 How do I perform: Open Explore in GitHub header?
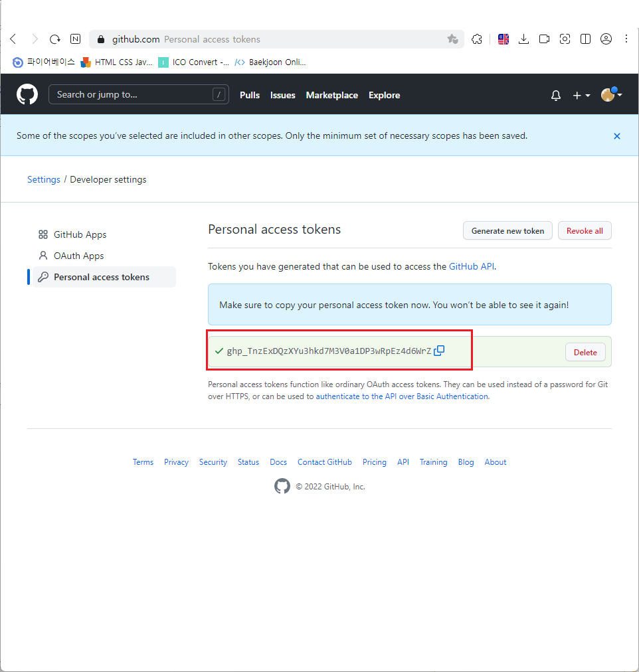385,95
